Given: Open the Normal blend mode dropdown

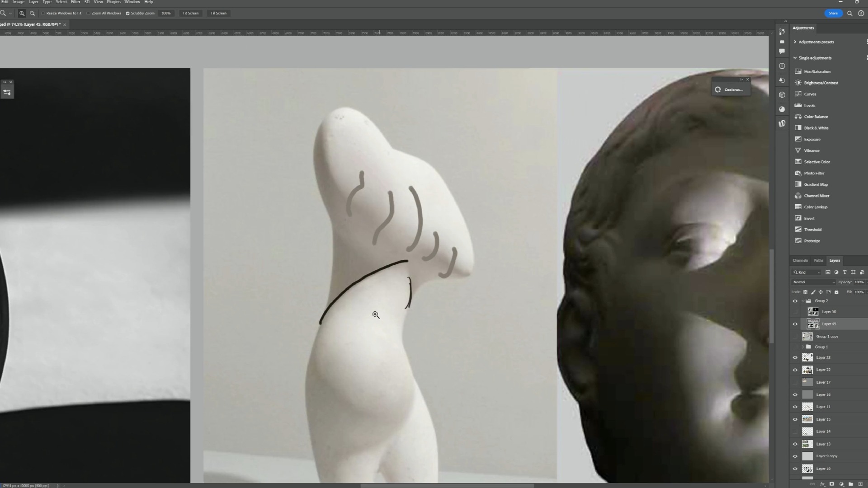Looking at the screenshot, I should [814, 282].
